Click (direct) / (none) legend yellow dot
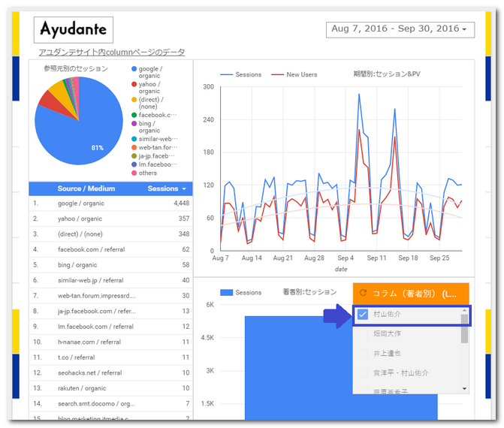This screenshot has height=428, width=504. [134, 100]
